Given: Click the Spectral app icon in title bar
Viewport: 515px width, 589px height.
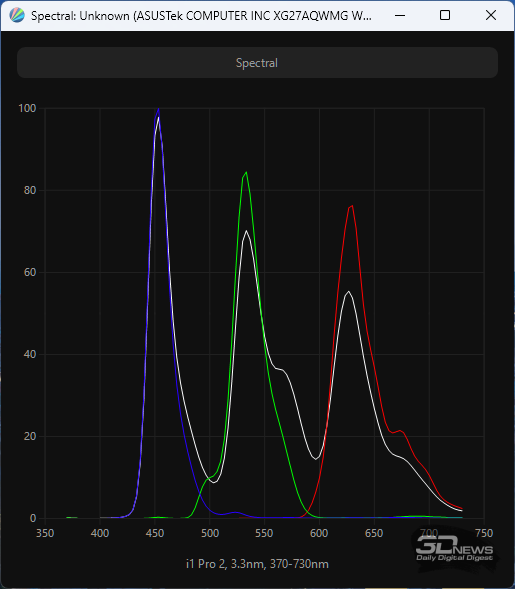Looking at the screenshot, I should 17,15.
